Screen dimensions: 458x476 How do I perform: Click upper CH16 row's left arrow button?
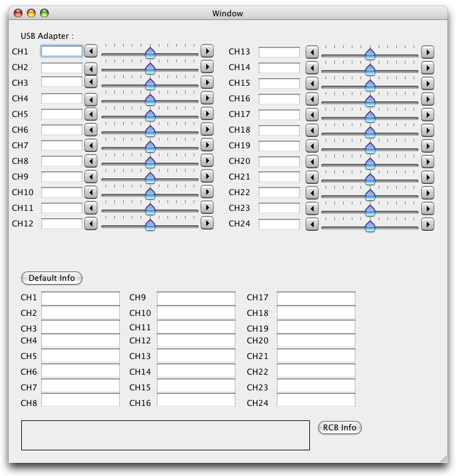pyautogui.click(x=312, y=99)
